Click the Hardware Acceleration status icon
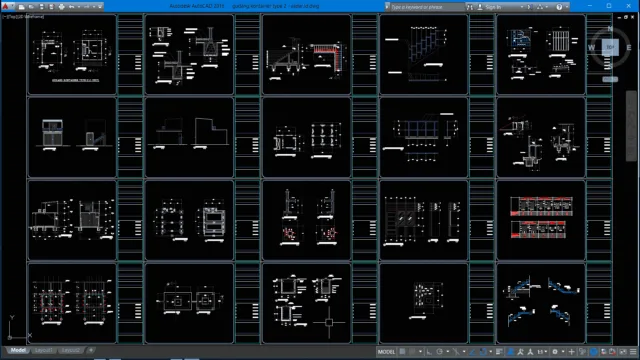Viewport: 640px width, 360px height. point(612,351)
